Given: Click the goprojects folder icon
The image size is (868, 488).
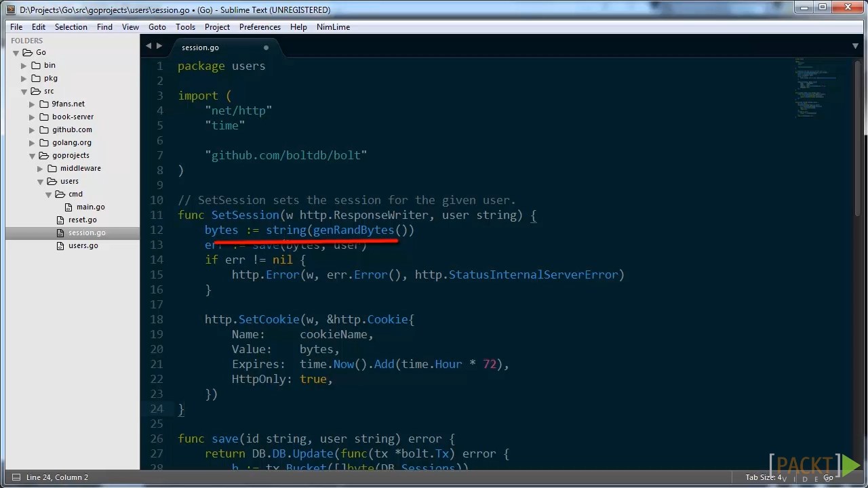Looking at the screenshot, I should pyautogui.click(x=44, y=155).
